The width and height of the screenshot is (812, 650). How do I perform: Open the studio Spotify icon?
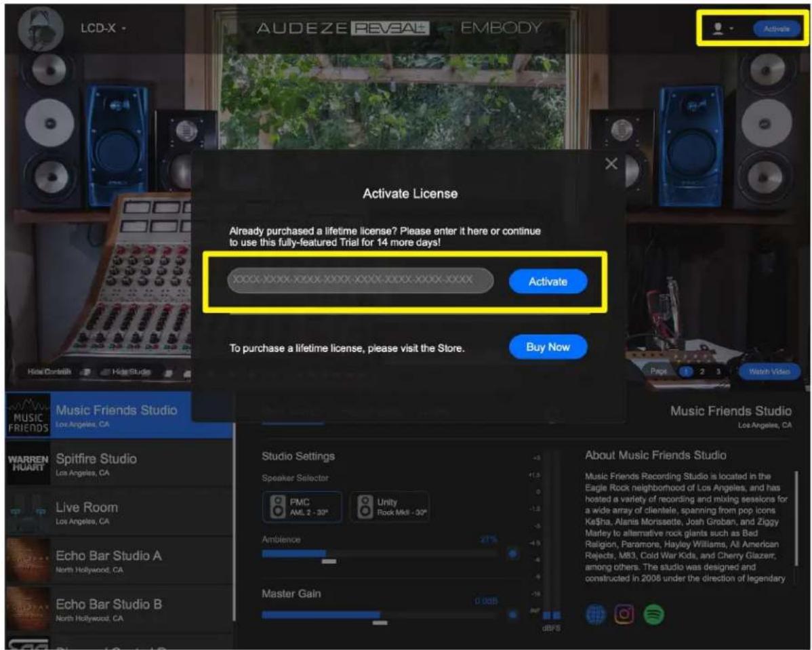coord(653,614)
